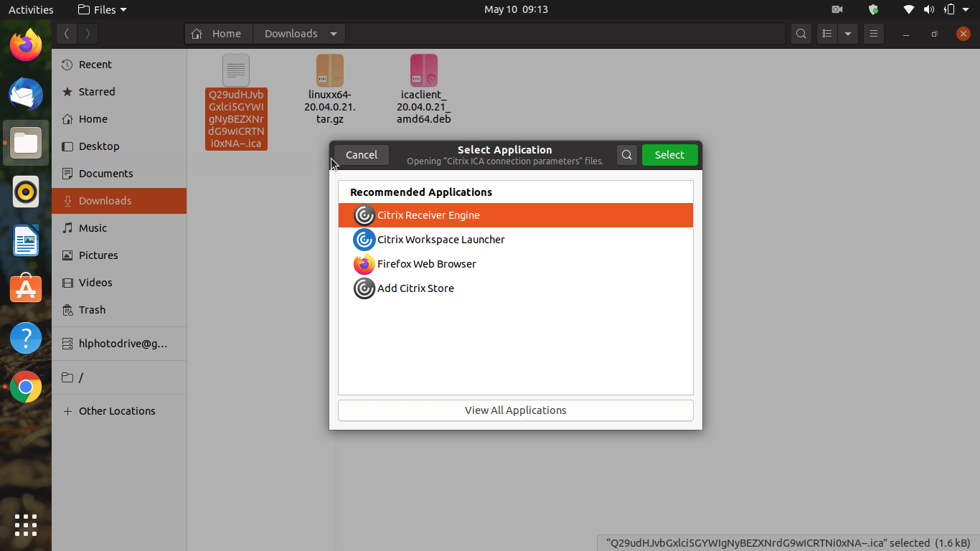
Task: Click the Wi-Fi icon in the top bar
Action: [909, 9]
